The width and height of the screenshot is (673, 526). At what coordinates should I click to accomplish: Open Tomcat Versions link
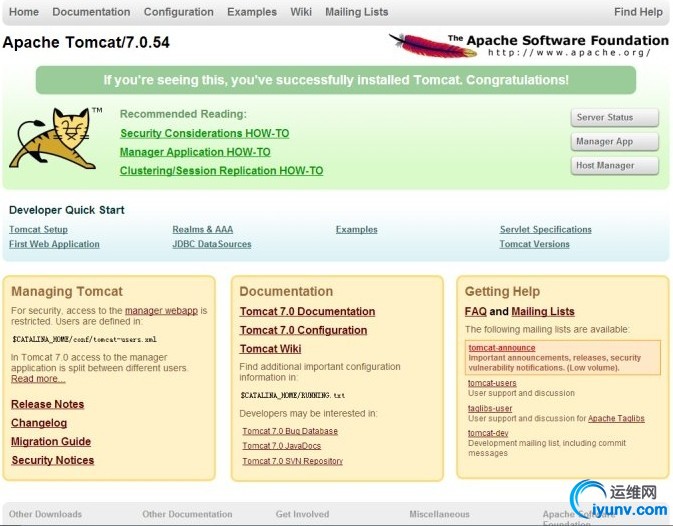[x=534, y=244]
